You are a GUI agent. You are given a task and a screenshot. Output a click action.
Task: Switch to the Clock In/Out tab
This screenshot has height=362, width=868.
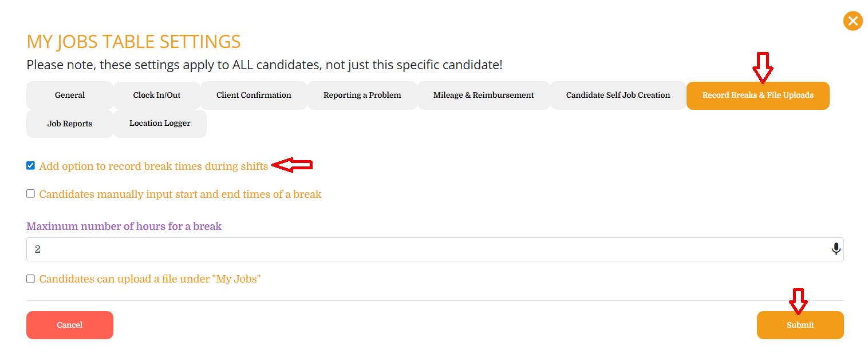157,96
